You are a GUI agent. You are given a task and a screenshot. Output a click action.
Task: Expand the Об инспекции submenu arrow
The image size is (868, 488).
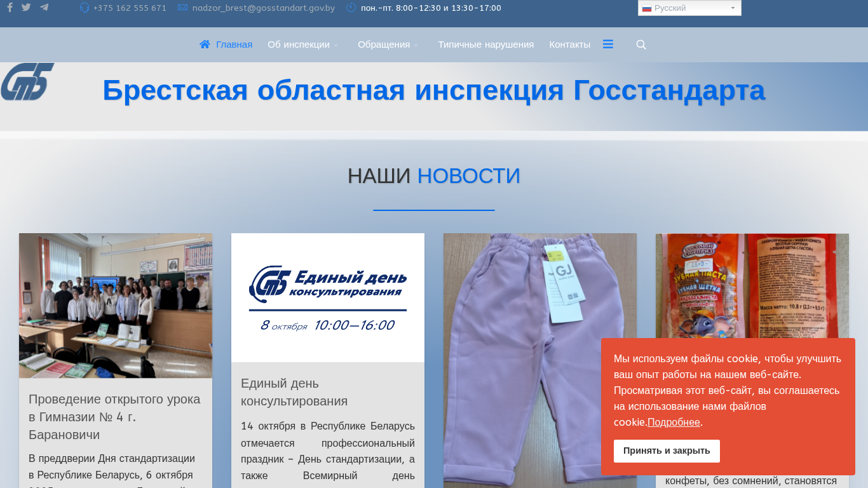click(336, 45)
